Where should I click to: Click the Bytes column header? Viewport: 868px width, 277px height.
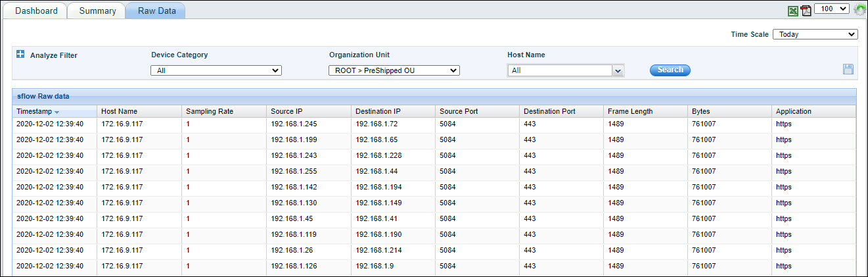tap(701, 111)
